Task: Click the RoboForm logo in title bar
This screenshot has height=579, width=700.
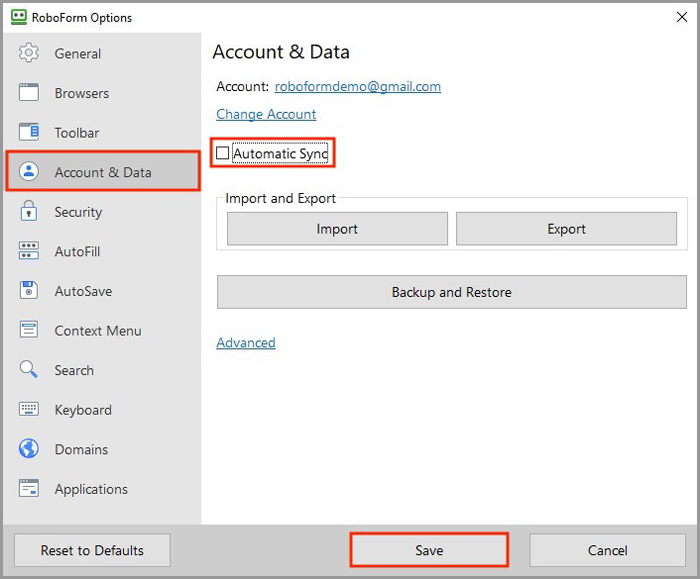Action: click(18, 17)
